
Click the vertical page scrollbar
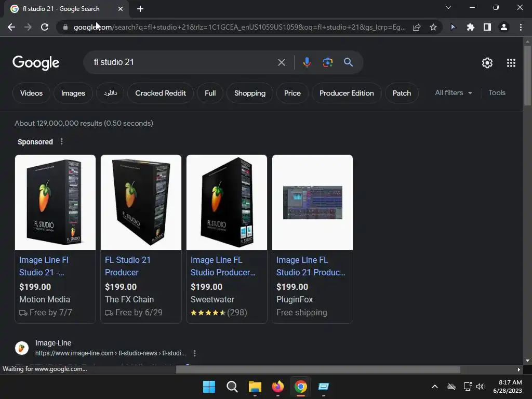point(527,76)
